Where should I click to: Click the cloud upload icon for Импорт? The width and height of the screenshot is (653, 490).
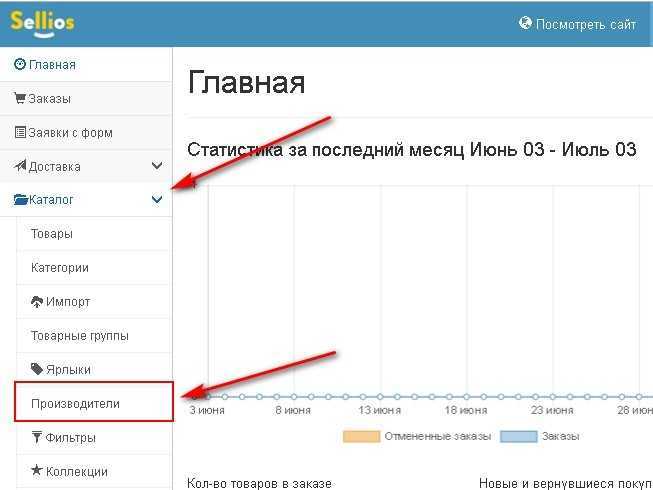(x=37, y=301)
